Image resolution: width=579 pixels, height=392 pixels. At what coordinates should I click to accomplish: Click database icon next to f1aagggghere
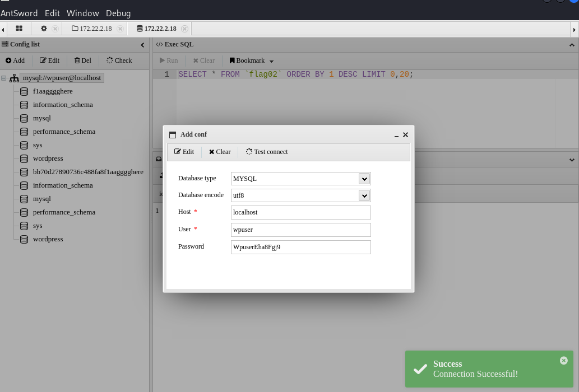coord(24,91)
